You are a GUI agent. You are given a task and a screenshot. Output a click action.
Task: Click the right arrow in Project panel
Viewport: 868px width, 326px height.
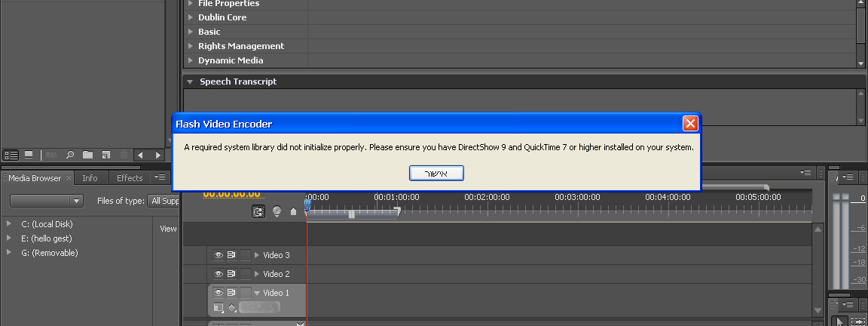157,155
